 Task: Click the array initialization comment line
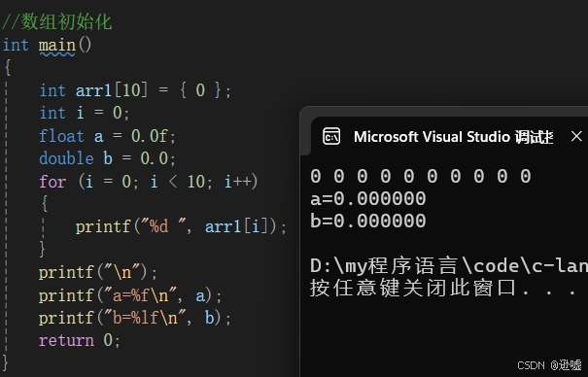point(57,21)
